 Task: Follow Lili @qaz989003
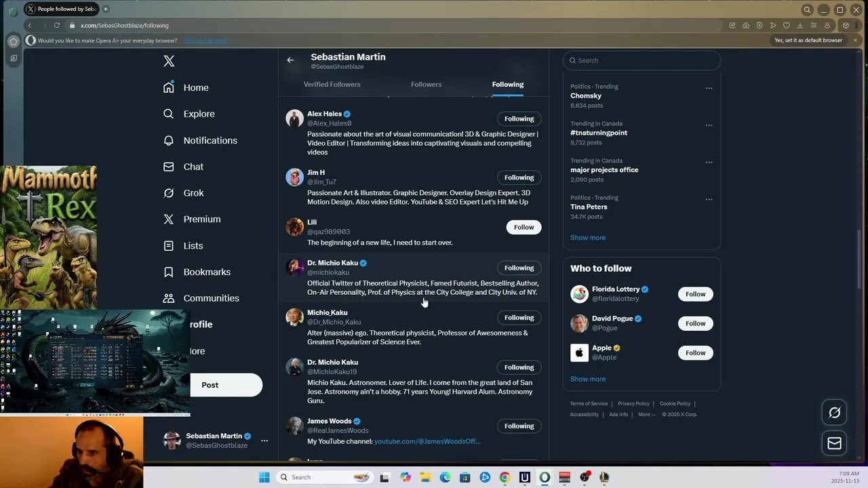(524, 227)
